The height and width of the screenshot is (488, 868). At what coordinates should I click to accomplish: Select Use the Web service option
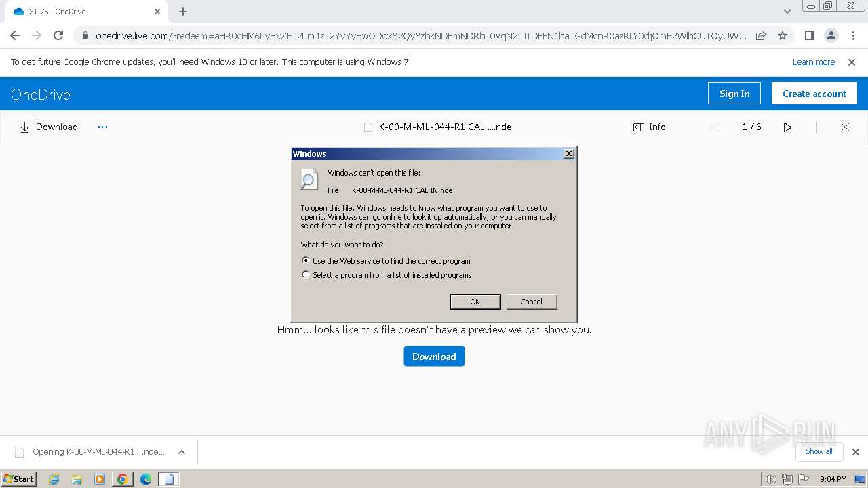386,260
